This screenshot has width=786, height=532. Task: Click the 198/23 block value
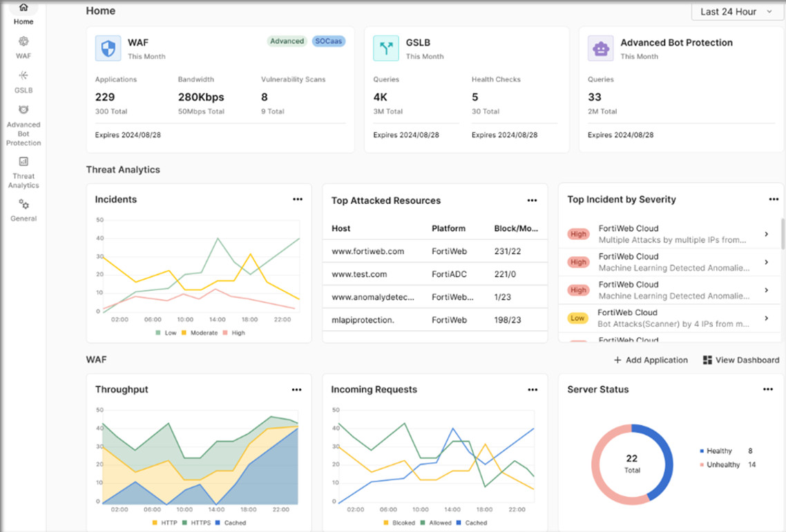click(x=507, y=320)
